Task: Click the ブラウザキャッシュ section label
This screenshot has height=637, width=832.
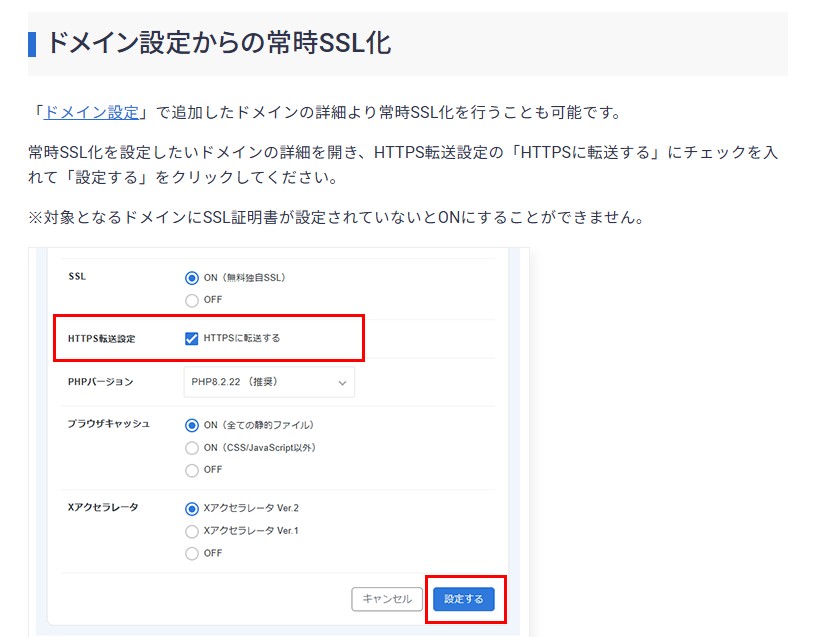Action: coord(108,424)
